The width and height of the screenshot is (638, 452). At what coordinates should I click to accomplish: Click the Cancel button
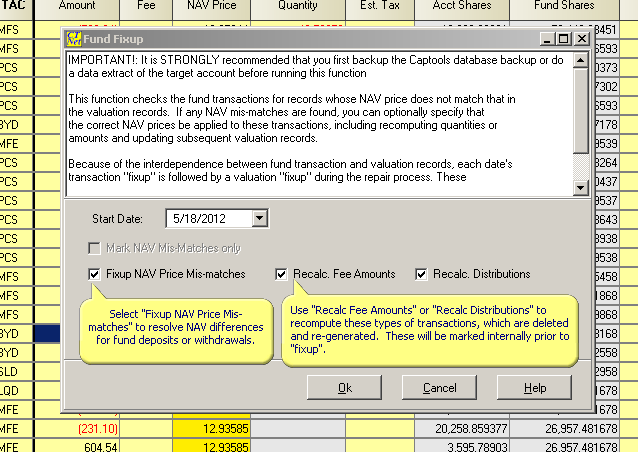(x=439, y=387)
